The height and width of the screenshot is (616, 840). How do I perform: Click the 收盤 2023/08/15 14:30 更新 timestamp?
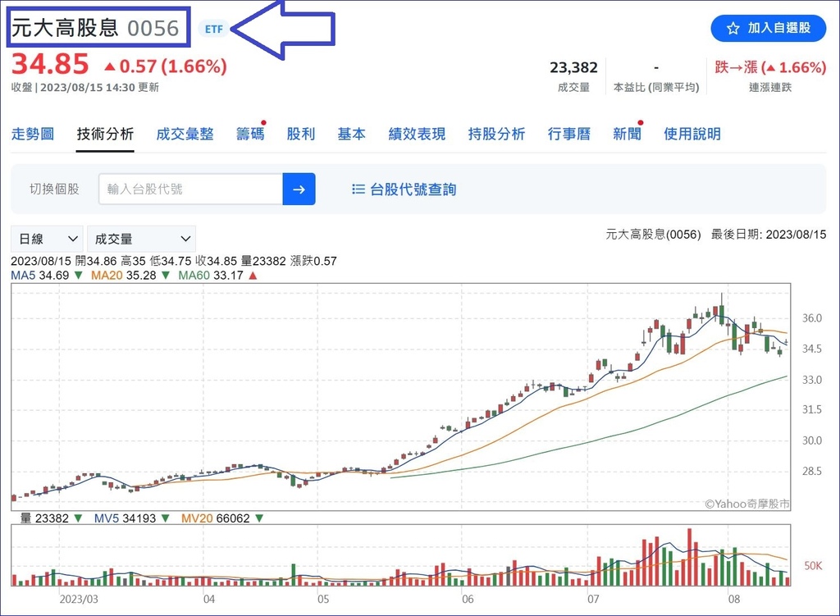click(85, 87)
